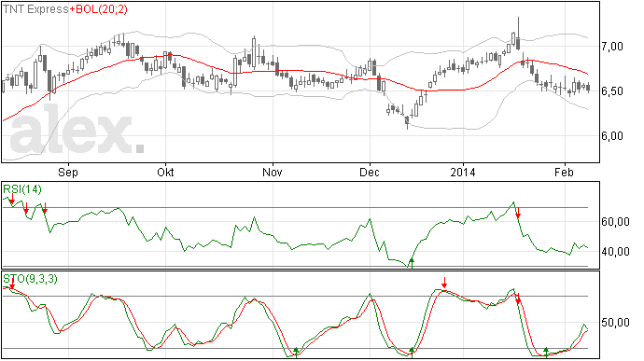Click the STO(9,3,3) indicator label
This screenshot has height=361, width=644.
pyautogui.click(x=31, y=279)
